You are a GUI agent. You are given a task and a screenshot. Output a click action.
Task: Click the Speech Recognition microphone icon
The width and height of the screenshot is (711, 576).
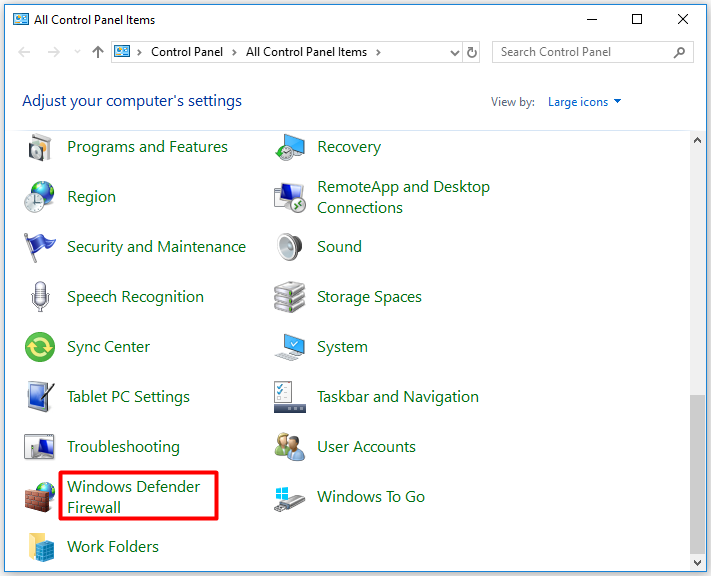tap(40, 297)
